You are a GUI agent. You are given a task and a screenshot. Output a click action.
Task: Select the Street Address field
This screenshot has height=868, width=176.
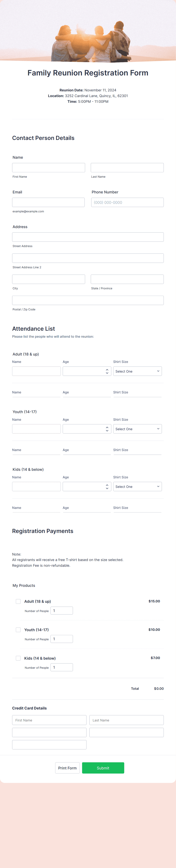tap(88, 237)
